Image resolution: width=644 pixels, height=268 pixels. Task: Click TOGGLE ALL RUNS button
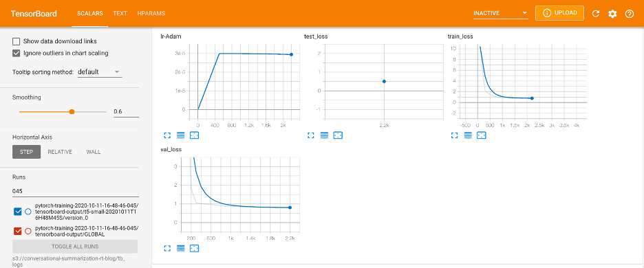pos(75,247)
